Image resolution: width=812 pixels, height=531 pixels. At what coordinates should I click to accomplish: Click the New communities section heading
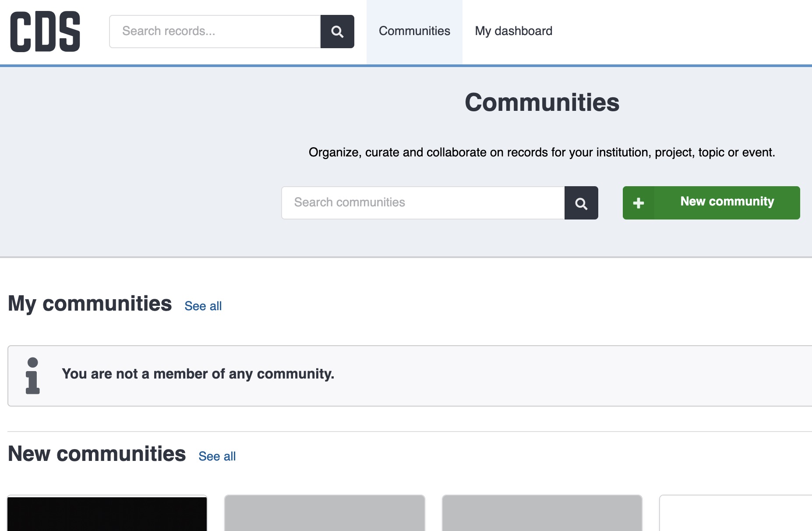click(97, 454)
